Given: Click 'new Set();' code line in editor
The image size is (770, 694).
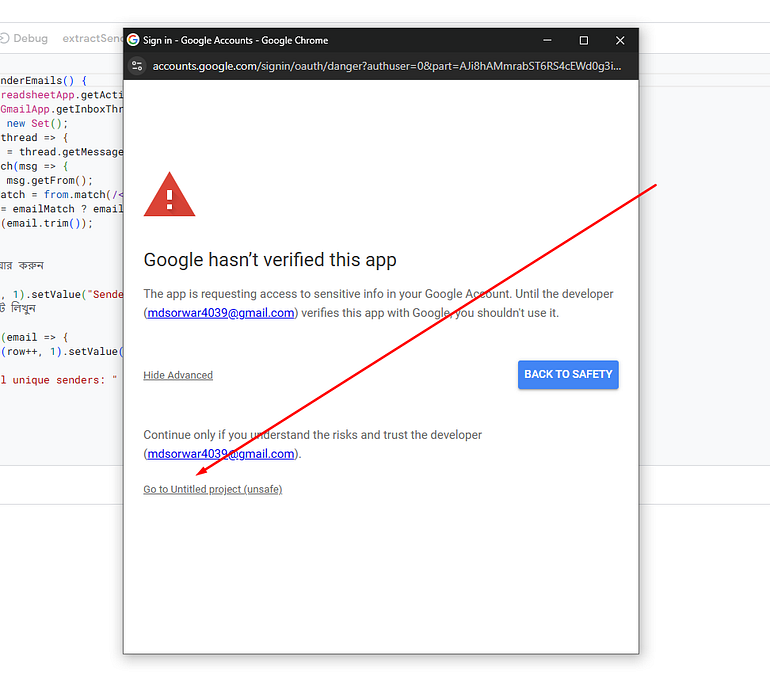Looking at the screenshot, I should (37, 123).
